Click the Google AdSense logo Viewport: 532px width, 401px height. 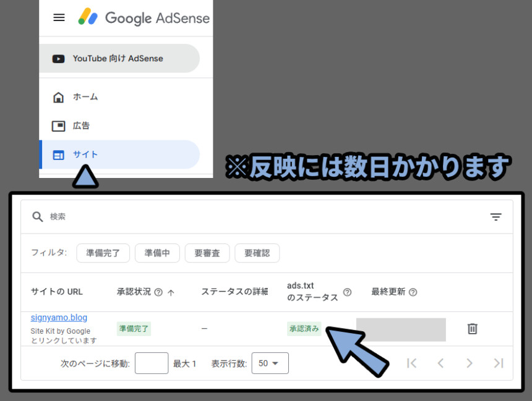tap(144, 17)
